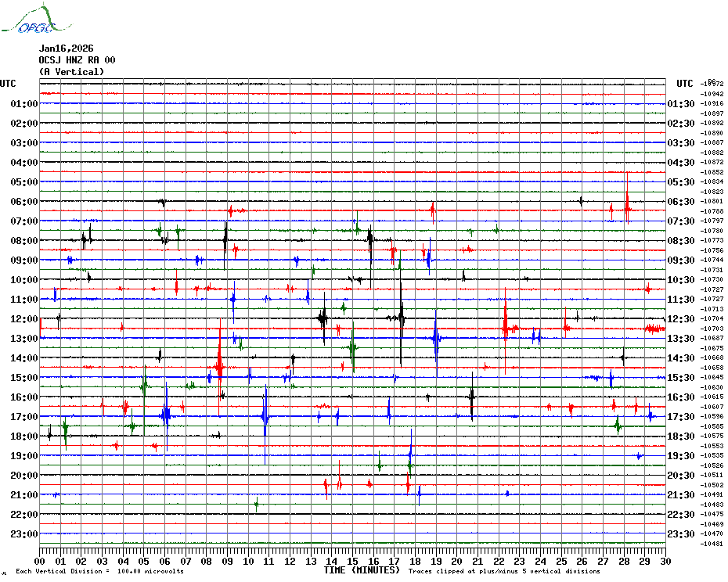Image resolution: width=728 pixels, height=582 pixels.
Task: Click the 09:30 half-hour label
Action: tap(681, 260)
